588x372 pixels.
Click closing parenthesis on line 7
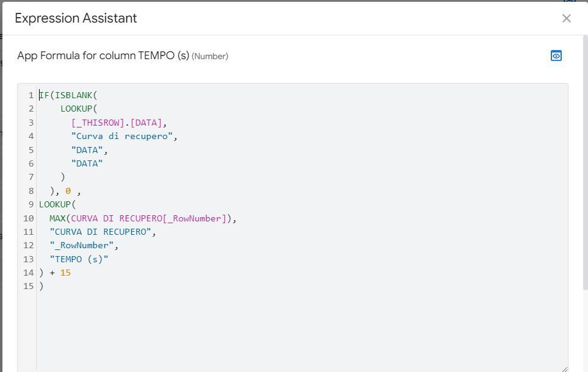[63, 177]
